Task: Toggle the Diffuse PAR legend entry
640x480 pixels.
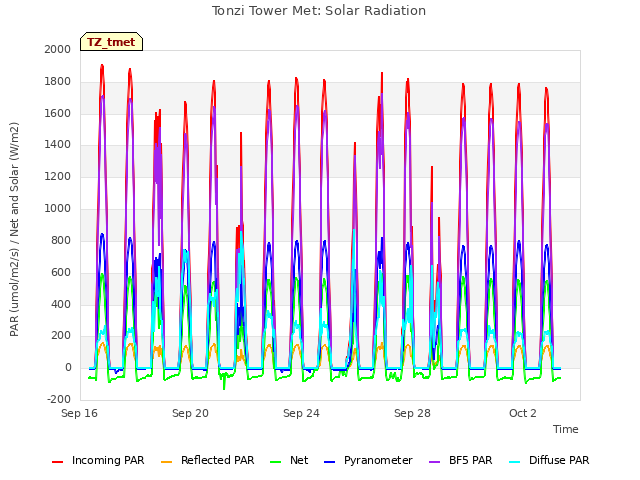Action: click(x=549, y=460)
